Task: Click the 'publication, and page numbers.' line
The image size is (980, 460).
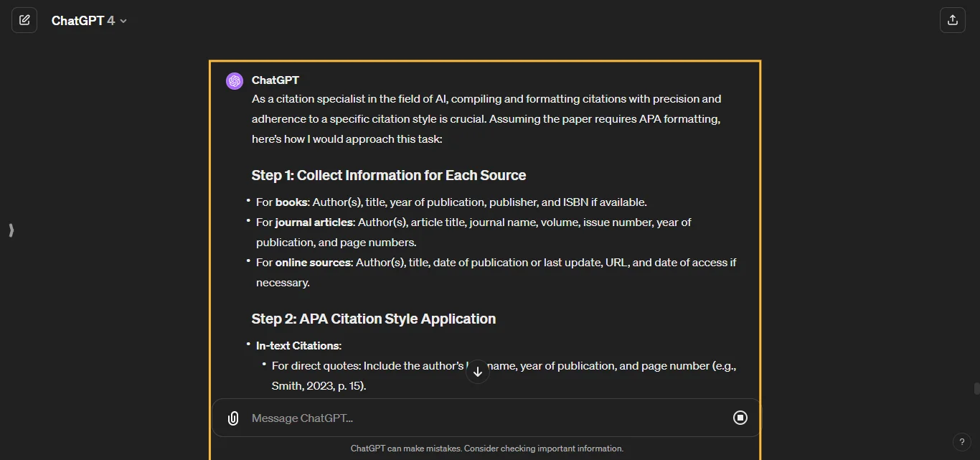Action: pos(336,242)
